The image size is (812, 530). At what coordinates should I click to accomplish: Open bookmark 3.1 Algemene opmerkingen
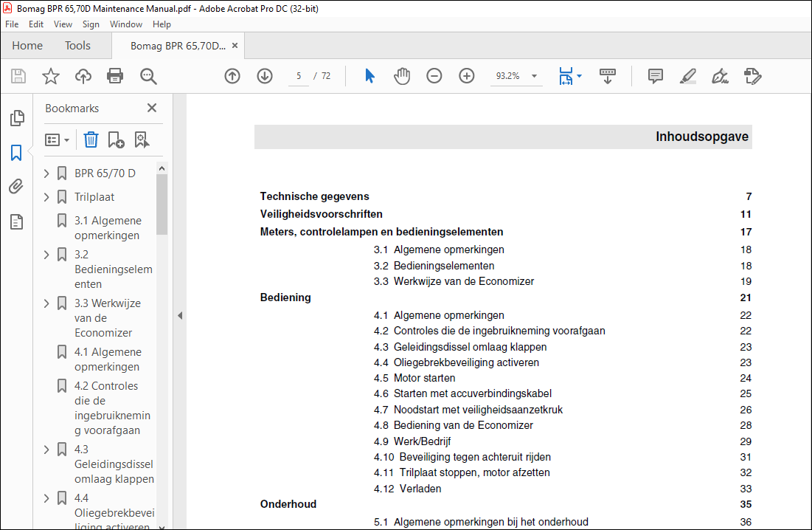point(108,228)
